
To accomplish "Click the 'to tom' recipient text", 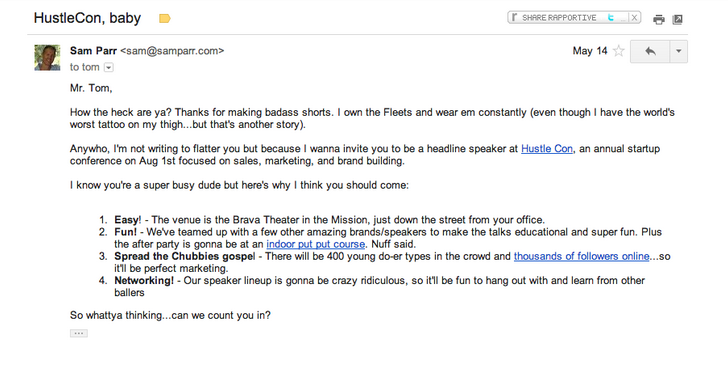I will [x=84, y=67].
